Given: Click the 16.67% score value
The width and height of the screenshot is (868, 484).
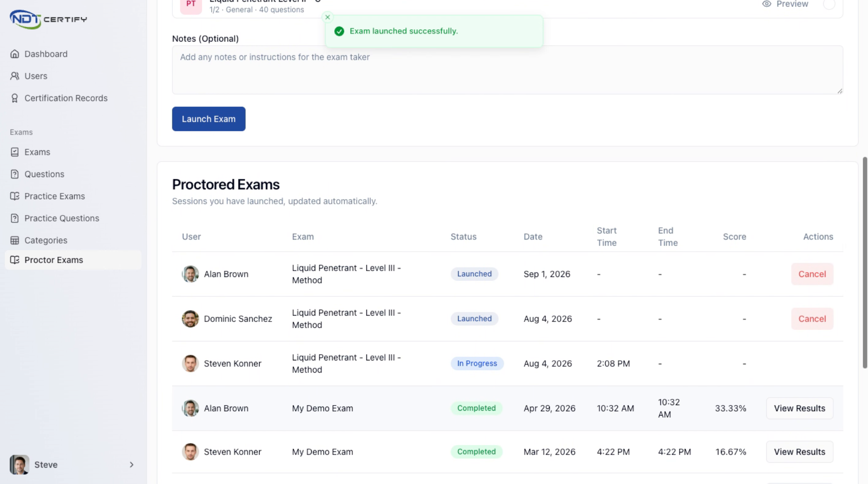Looking at the screenshot, I should pyautogui.click(x=730, y=452).
